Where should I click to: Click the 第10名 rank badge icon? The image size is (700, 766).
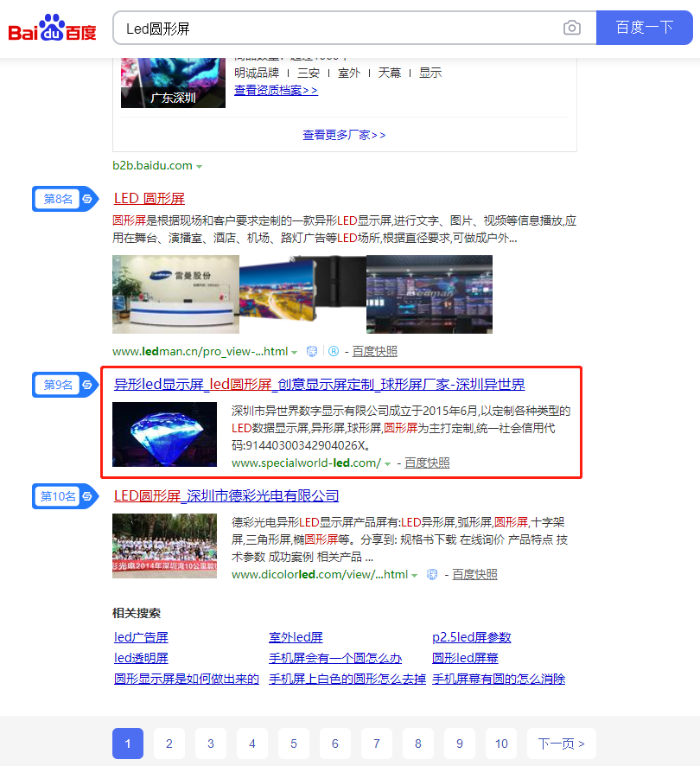pos(65,496)
